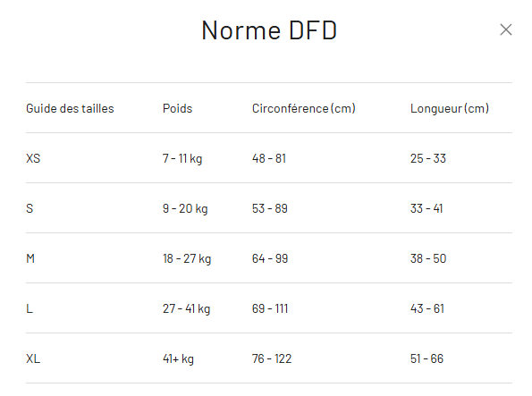Click the 9 - 20 kg weight cell
The image size is (532, 396).
point(185,208)
